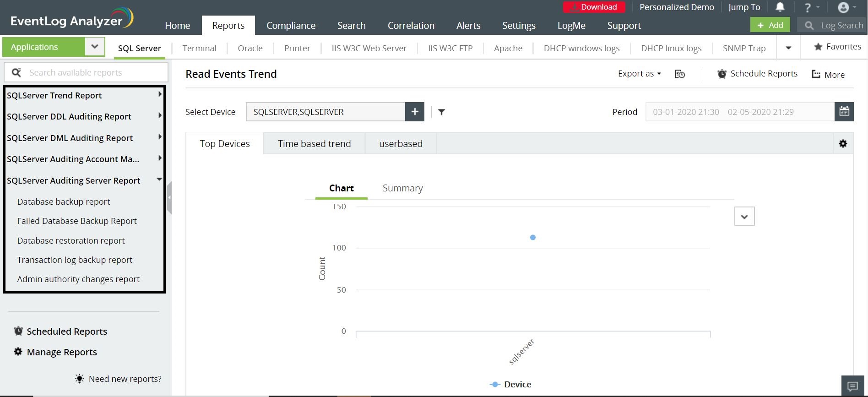Open the tab settings gear icon

tap(843, 144)
